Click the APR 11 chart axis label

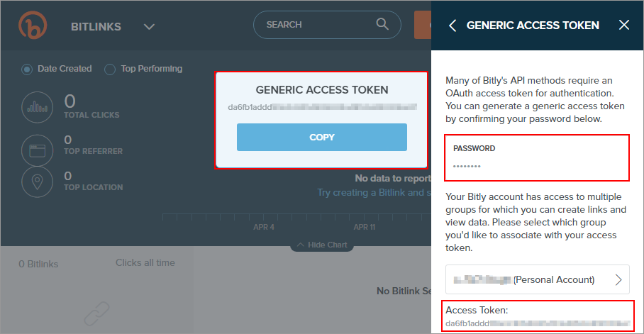[x=365, y=227]
